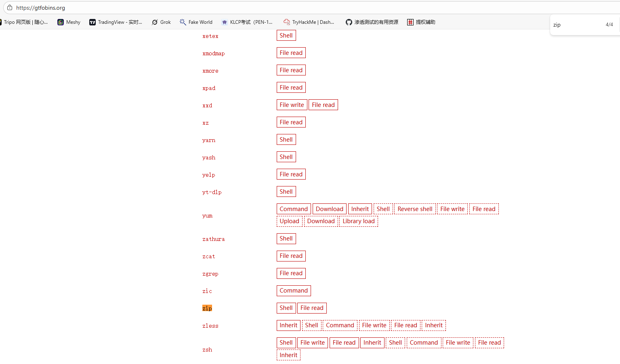This screenshot has height=364, width=620.
Task: Go to the TryHackMe Dashboard bookmark
Action: 309,22
